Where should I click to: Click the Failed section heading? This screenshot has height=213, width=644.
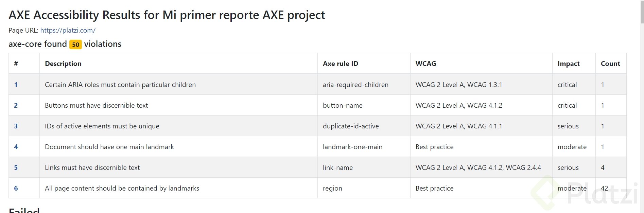coord(23,211)
